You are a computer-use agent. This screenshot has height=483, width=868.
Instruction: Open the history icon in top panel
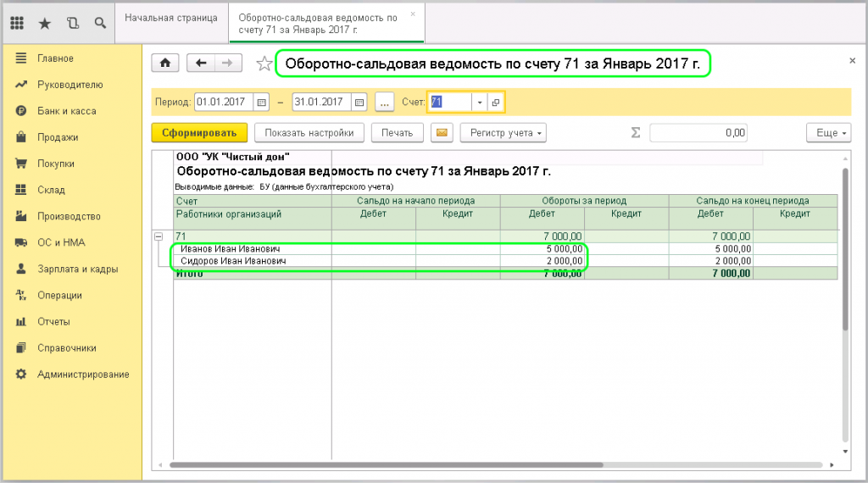pyautogui.click(x=73, y=23)
